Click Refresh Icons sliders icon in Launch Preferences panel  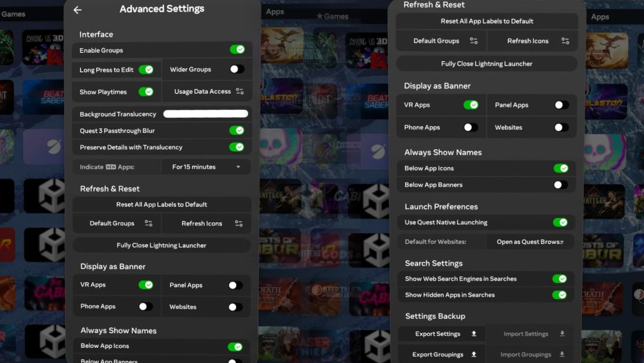click(565, 41)
